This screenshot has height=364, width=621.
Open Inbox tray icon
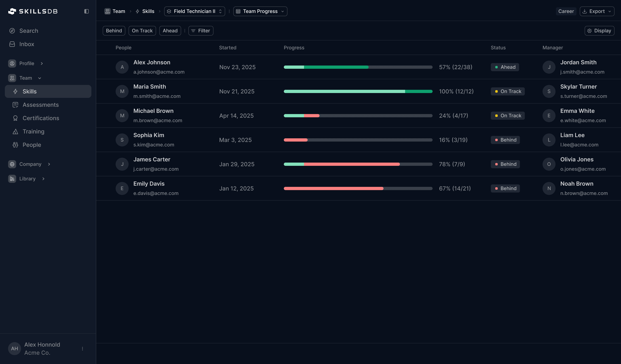[x=12, y=44]
